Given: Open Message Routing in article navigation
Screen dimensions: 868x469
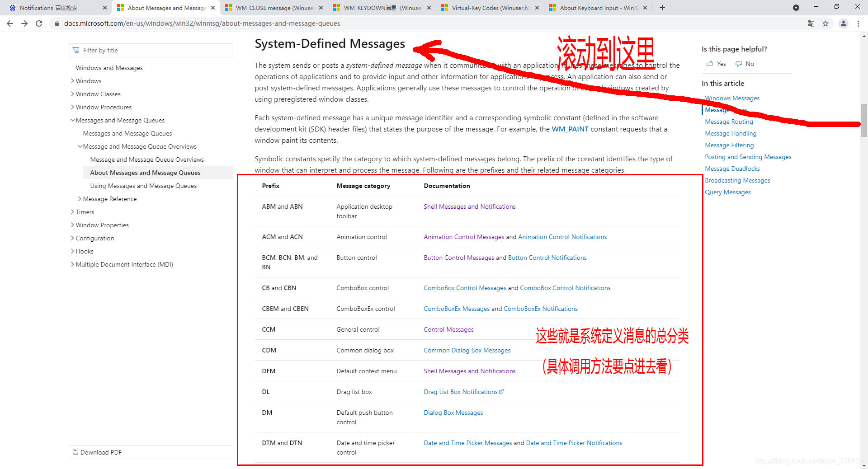Looking at the screenshot, I should coord(728,122).
